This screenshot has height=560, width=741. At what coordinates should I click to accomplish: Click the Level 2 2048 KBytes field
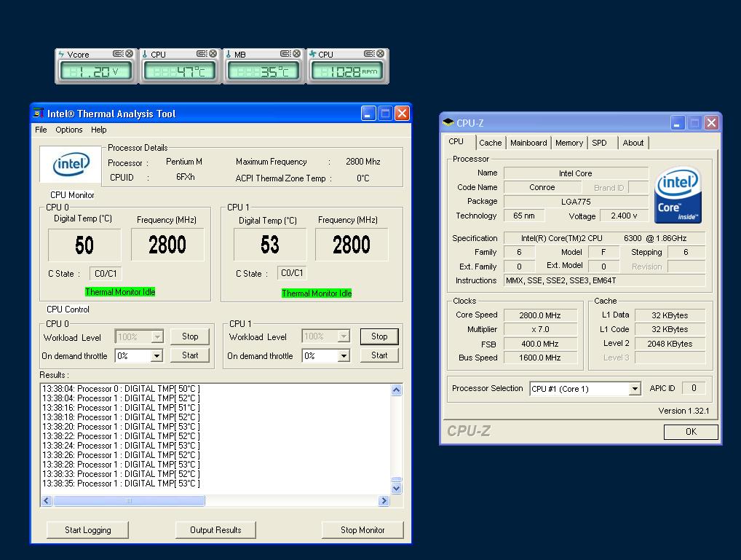pyautogui.click(x=670, y=344)
